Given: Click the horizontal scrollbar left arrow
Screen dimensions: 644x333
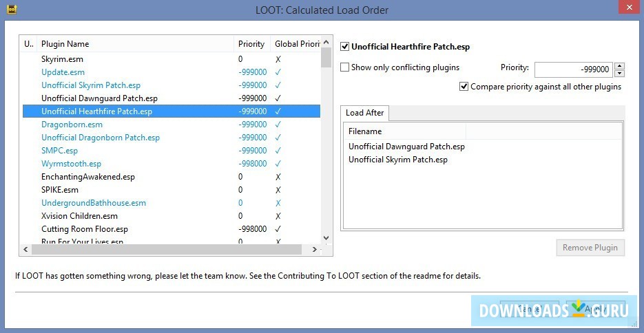Looking at the screenshot, I should [x=26, y=249].
